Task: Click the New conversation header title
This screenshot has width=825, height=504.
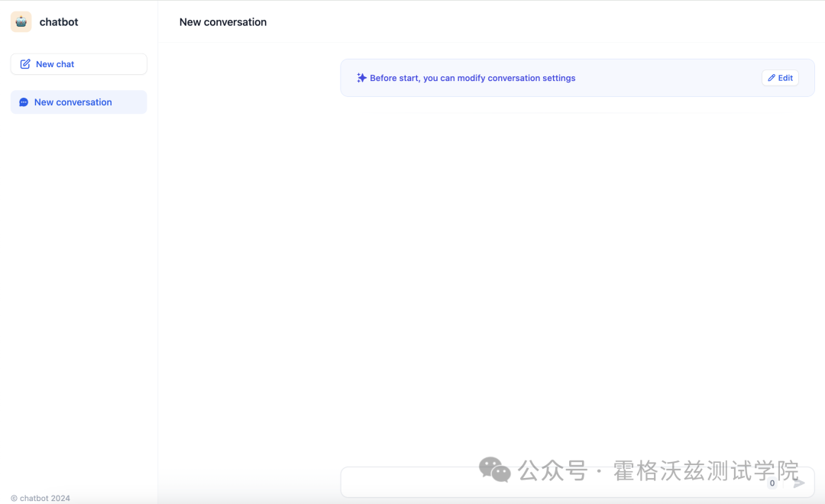Action: (223, 22)
